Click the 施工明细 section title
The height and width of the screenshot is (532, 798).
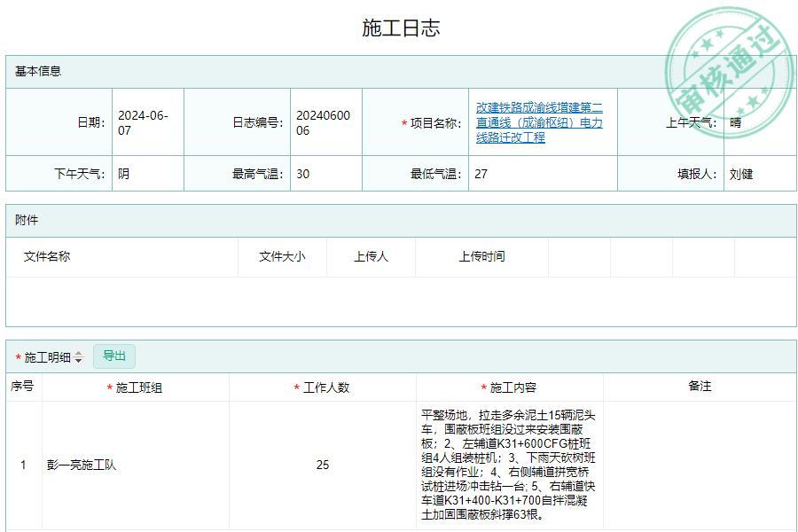coord(47,357)
